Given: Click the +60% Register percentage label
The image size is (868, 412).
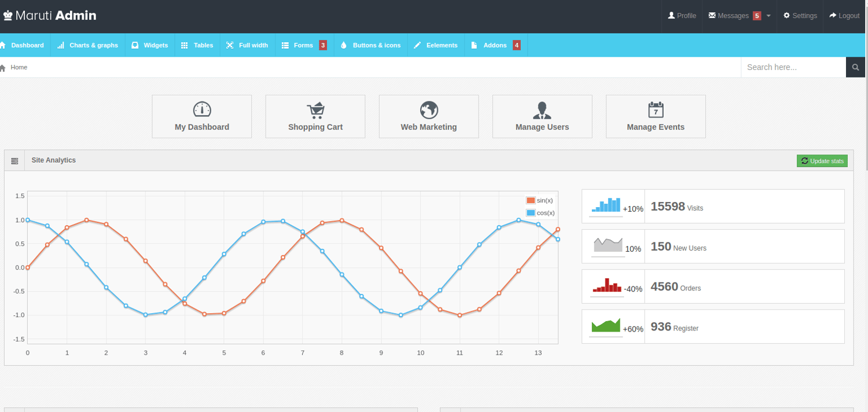Looking at the screenshot, I should [x=633, y=329].
